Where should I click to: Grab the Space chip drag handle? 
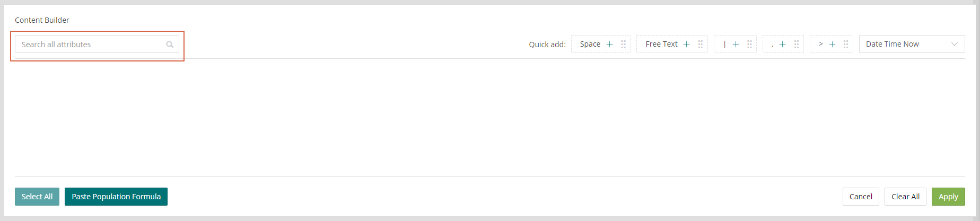(x=623, y=44)
